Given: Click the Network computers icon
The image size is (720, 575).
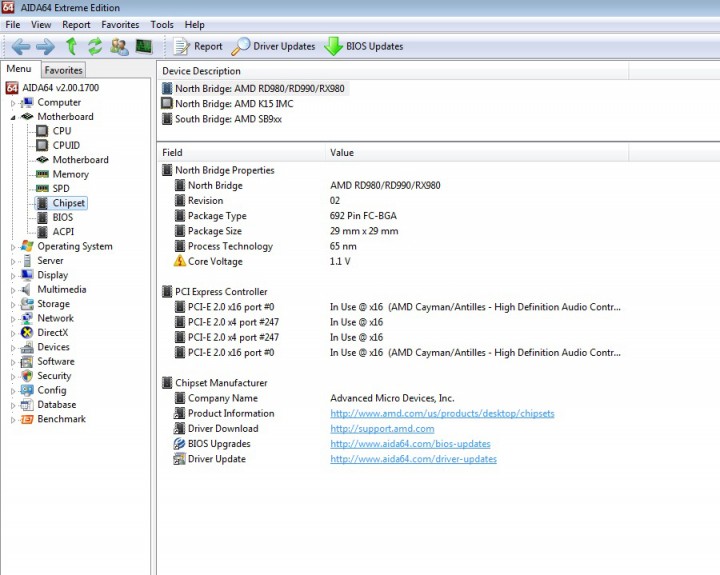Looking at the screenshot, I should [x=27, y=318].
